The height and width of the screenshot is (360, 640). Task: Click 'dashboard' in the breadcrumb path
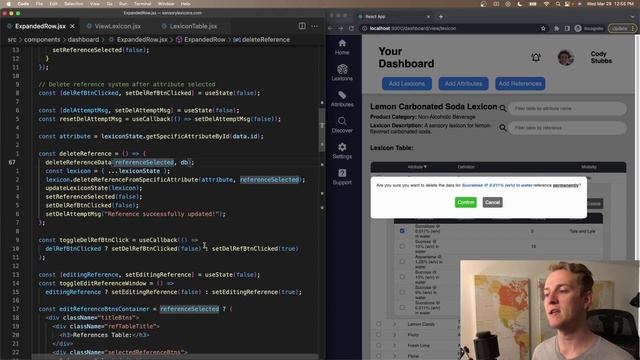(x=83, y=40)
